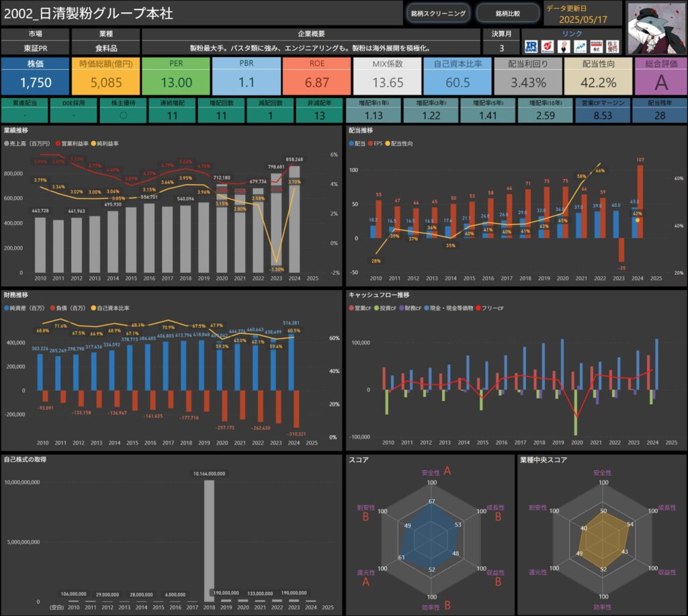Click the 連続増配 11 card
Image resolution: width=688 pixels, height=616 pixels.
point(173,111)
